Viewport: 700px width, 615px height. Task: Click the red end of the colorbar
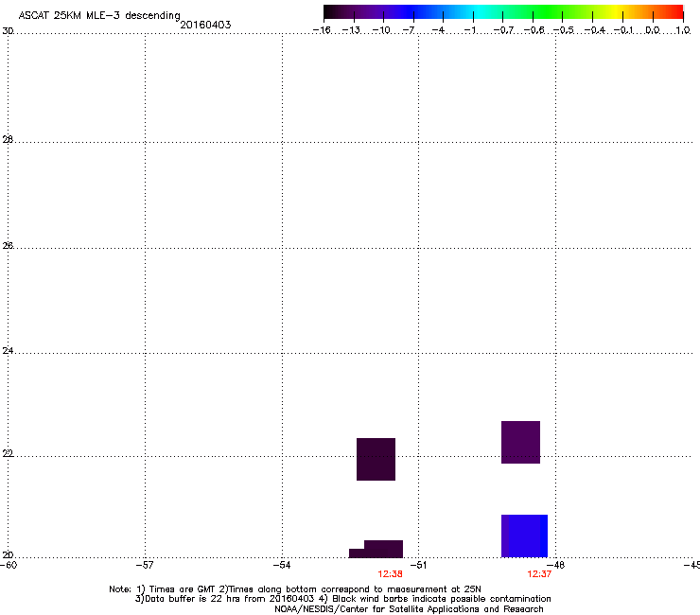tap(676, 12)
